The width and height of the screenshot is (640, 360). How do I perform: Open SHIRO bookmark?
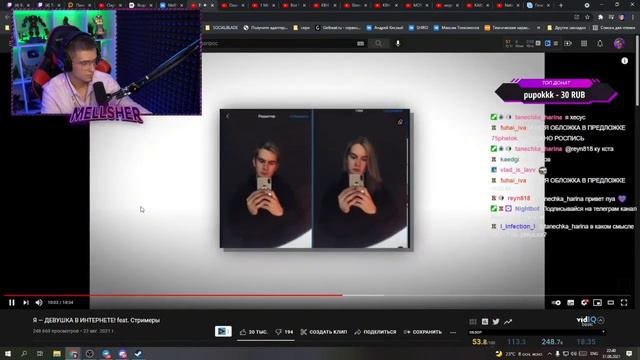coord(418,28)
